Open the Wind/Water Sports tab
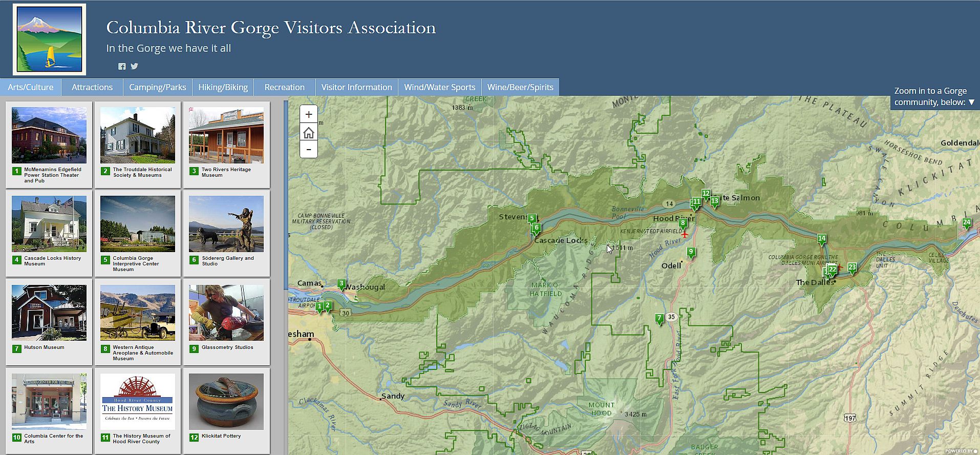Screen dimensions: 980x455 click(x=440, y=87)
